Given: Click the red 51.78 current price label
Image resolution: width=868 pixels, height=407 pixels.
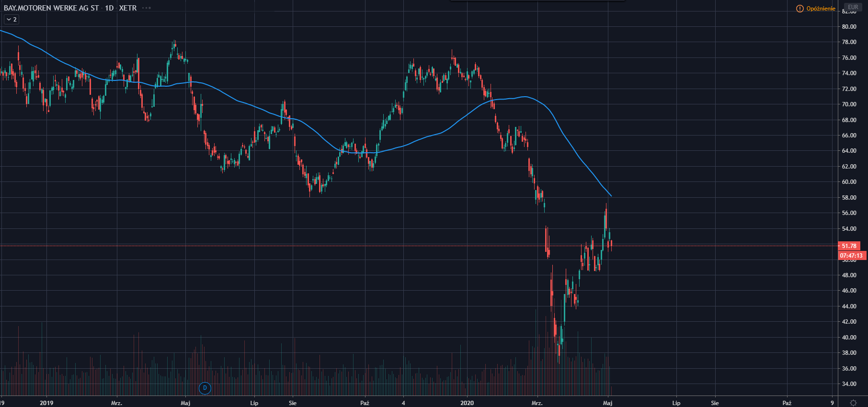Looking at the screenshot, I should click(849, 246).
